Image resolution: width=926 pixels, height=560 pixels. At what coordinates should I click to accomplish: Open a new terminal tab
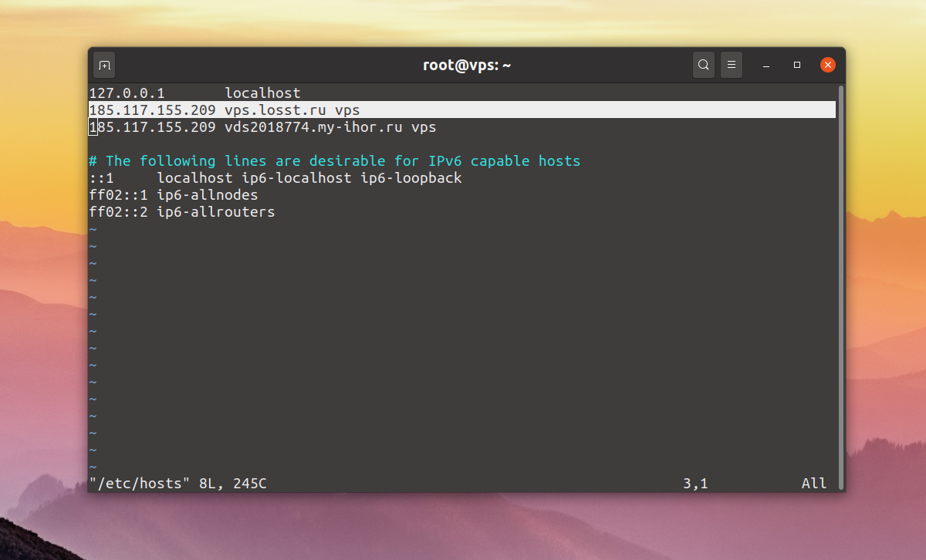[105, 66]
